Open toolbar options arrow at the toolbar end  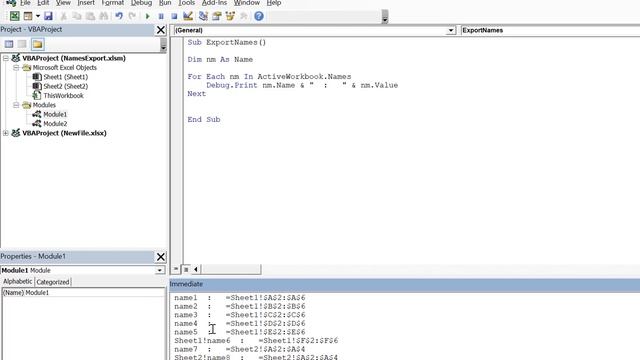[384, 17]
